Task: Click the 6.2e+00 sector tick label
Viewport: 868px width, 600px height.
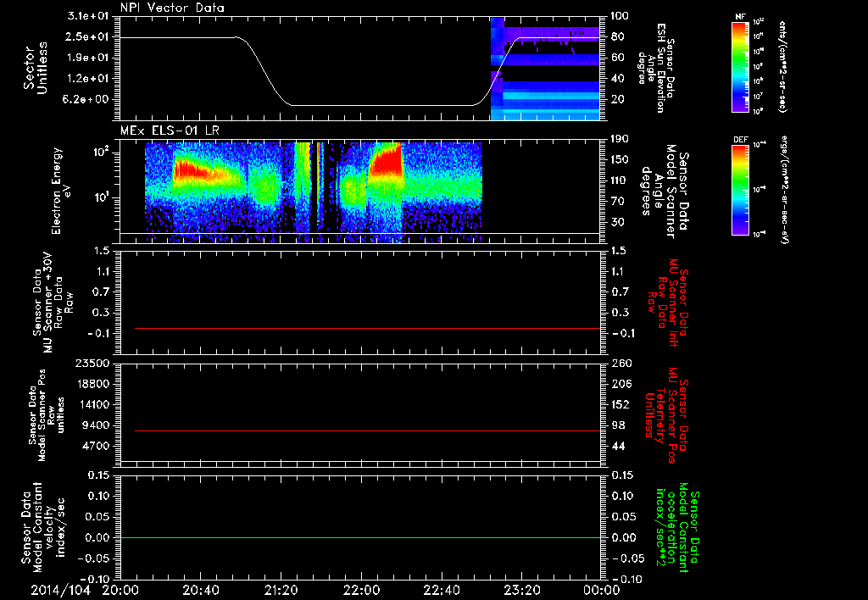Action: 87,100
